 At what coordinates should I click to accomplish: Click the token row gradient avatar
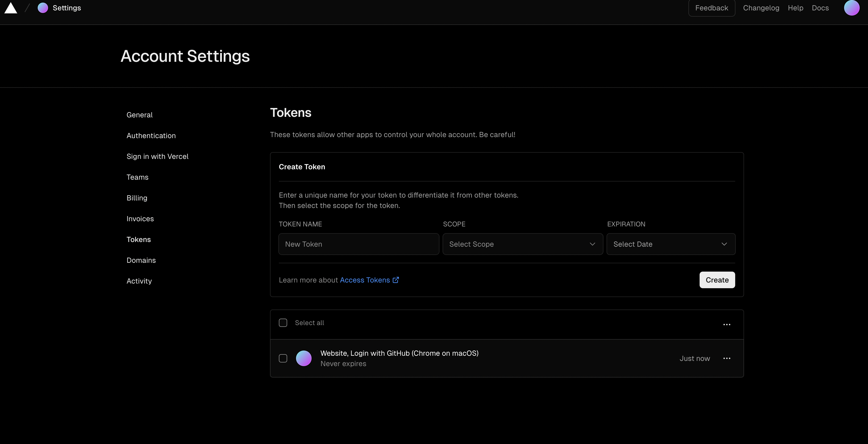(303, 358)
